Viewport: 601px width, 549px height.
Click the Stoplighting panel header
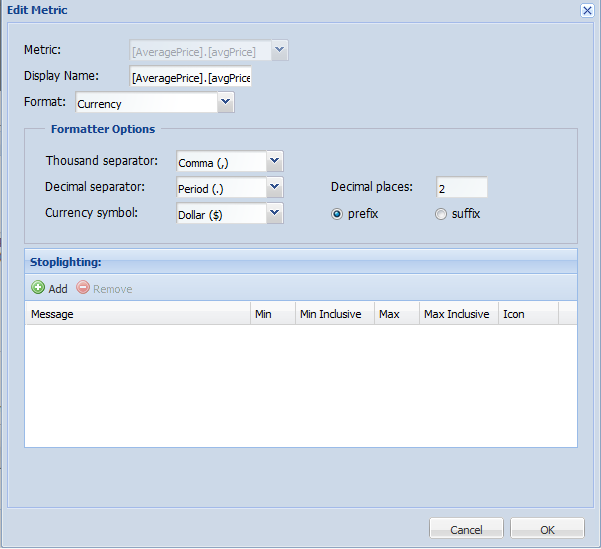(x=301, y=262)
